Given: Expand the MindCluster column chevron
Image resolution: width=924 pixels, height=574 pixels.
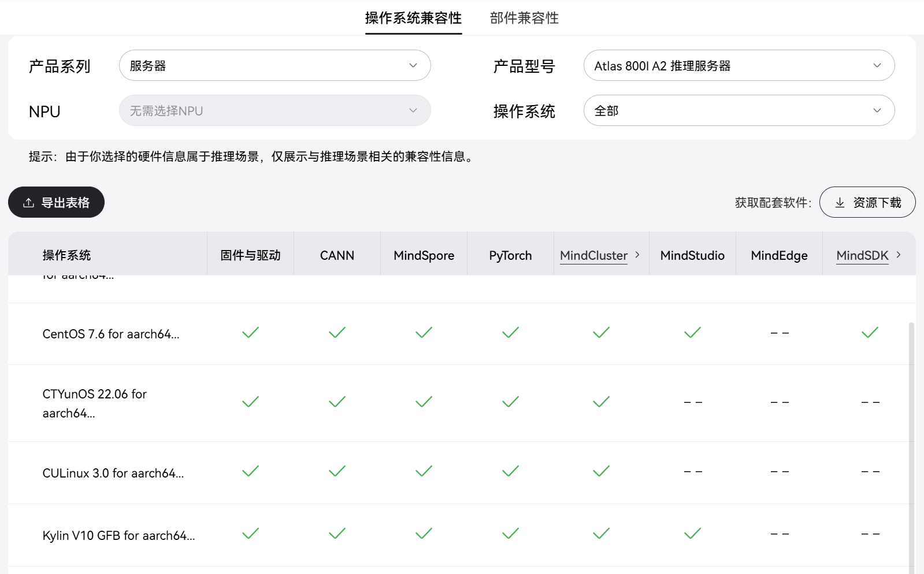Looking at the screenshot, I should point(637,255).
